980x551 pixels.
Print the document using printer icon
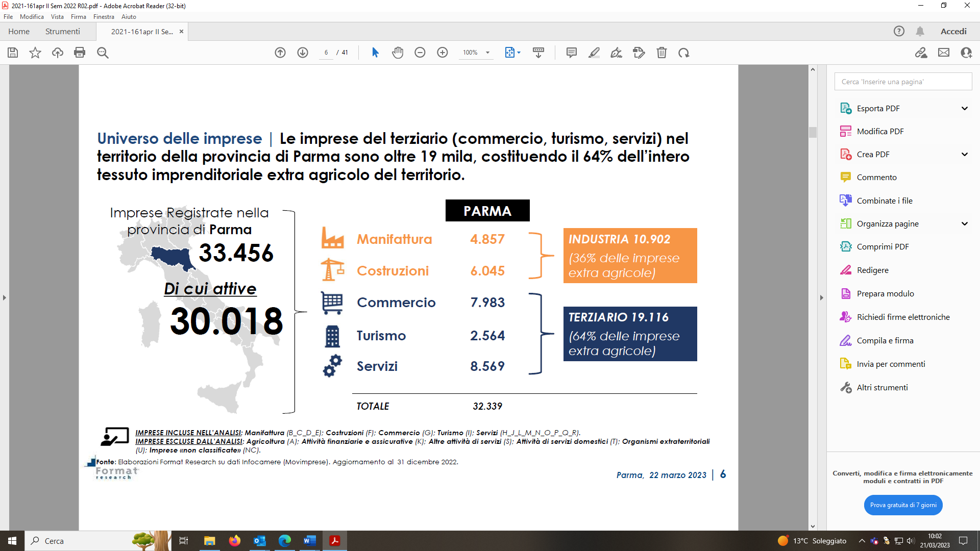[80, 53]
